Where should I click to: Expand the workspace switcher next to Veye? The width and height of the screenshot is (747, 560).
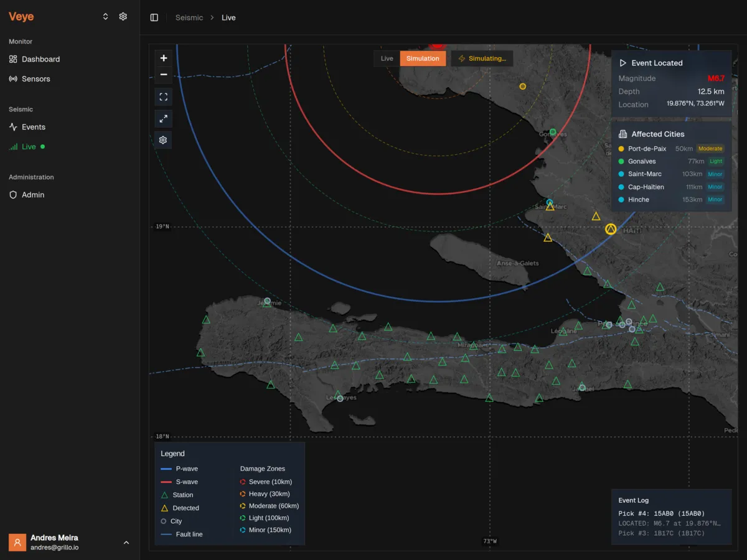click(105, 16)
